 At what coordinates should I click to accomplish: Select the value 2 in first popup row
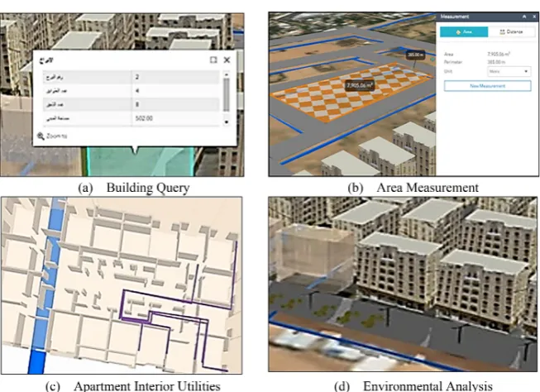coord(137,77)
